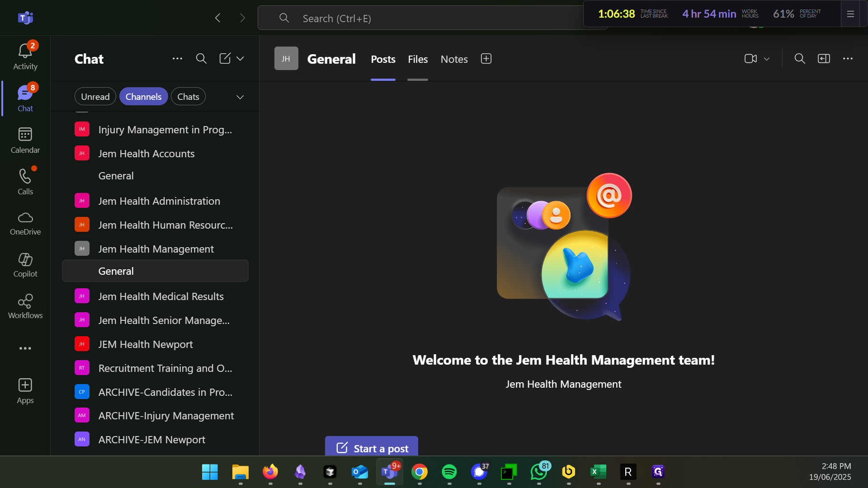Open ARCHIVE-Injury Management team
Viewport: 868px width, 488px height.
(x=155, y=416)
